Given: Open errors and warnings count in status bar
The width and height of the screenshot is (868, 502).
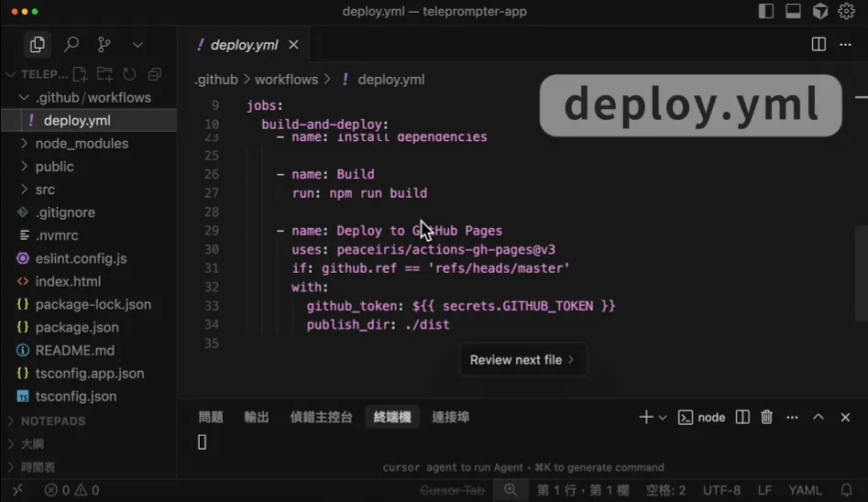Looking at the screenshot, I should [x=72, y=490].
